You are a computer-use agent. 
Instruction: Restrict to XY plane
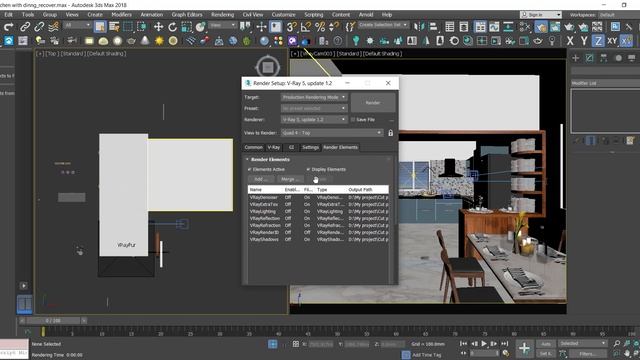point(612,41)
